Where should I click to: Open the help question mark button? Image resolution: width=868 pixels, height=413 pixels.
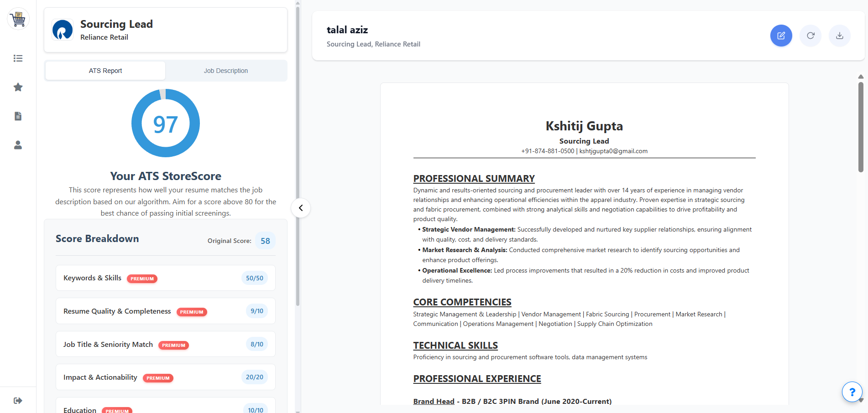852,392
